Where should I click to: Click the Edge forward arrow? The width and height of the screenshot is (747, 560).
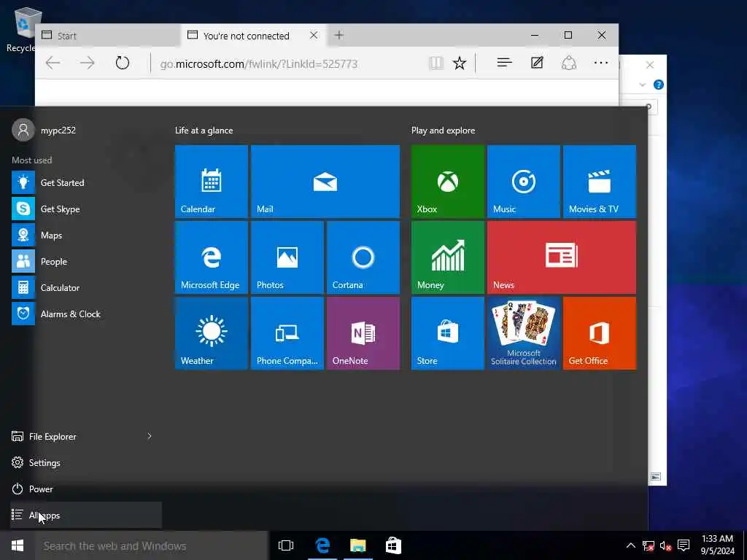[x=88, y=63]
